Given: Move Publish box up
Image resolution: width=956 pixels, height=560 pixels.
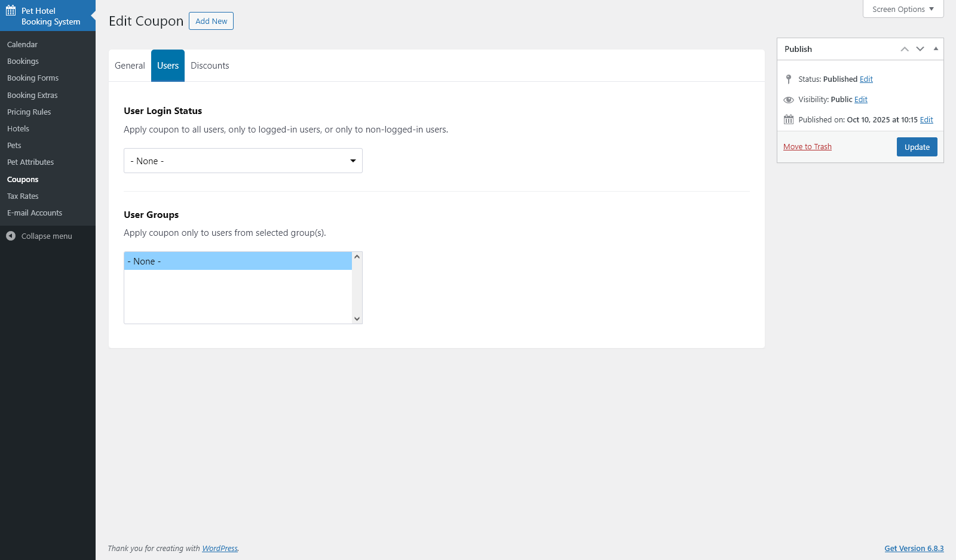Looking at the screenshot, I should pos(905,49).
